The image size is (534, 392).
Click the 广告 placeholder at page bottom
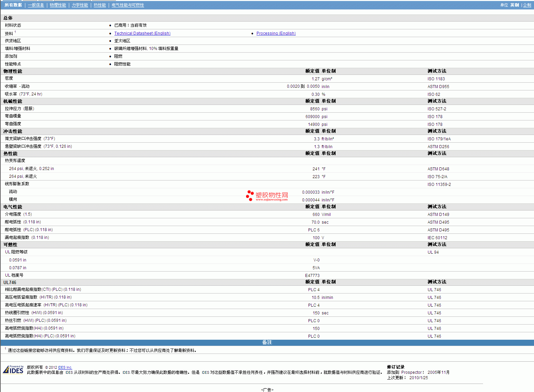267,390
